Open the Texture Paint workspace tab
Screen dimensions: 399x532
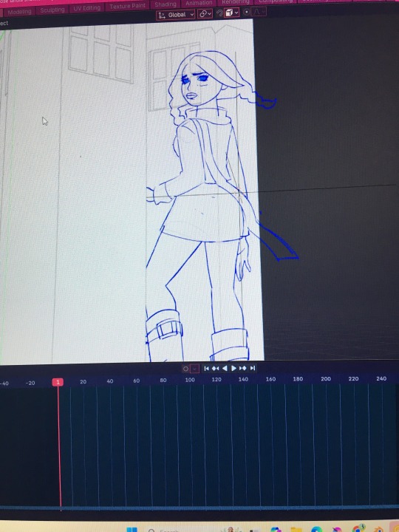coord(128,6)
